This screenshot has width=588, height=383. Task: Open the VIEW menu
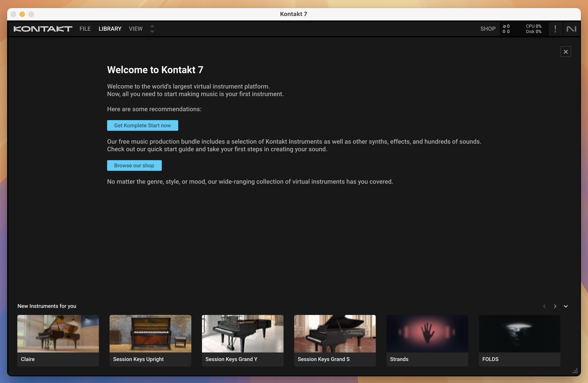[136, 29]
